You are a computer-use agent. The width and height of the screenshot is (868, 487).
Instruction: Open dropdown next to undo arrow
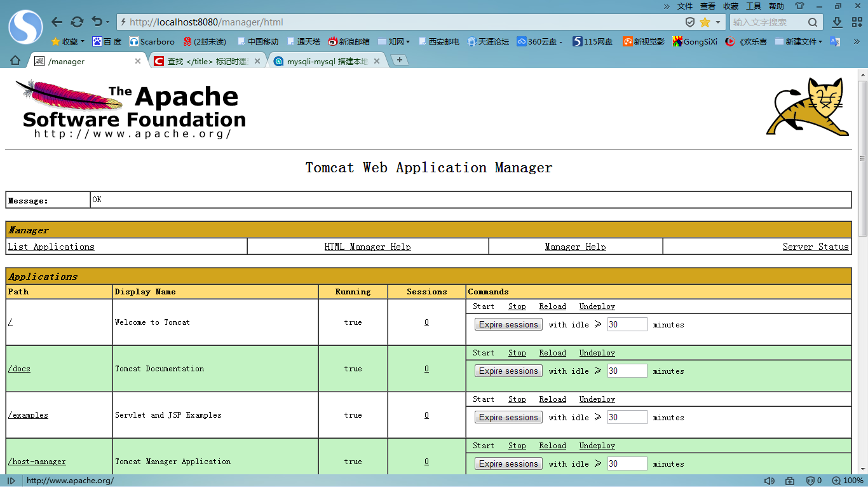click(x=108, y=22)
